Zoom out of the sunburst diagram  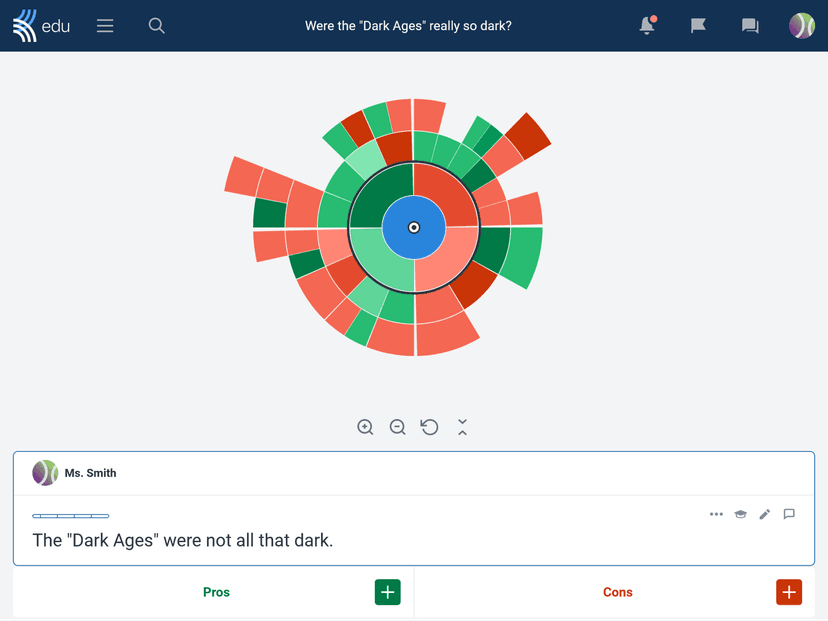[x=397, y=427]
